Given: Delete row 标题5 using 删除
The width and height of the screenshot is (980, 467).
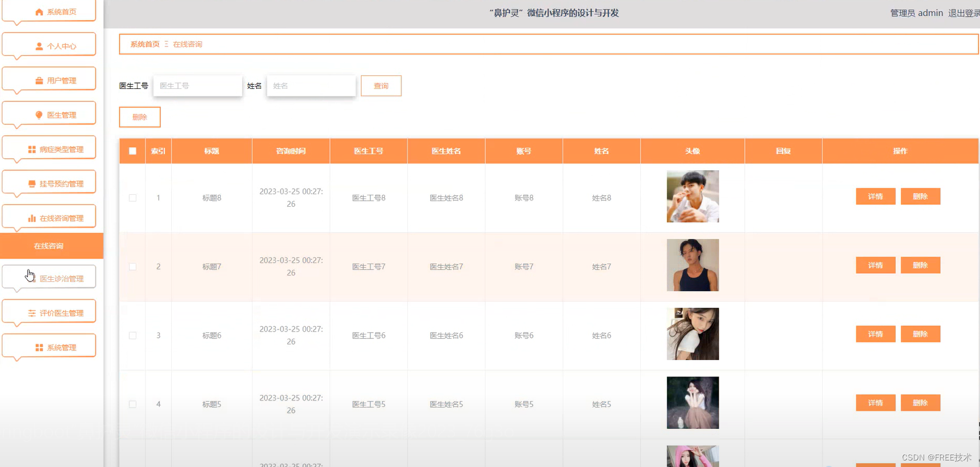Looking at the screenshot, I should (920, 403).
